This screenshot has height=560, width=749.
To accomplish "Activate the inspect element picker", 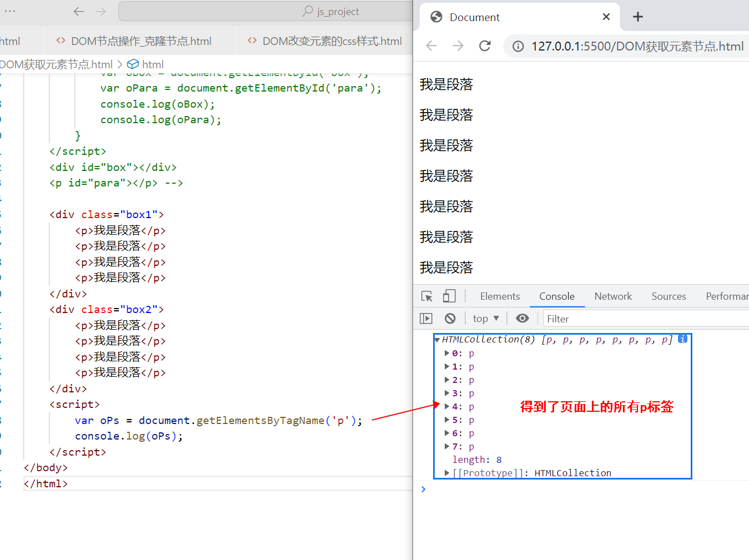I will [427, 296].
